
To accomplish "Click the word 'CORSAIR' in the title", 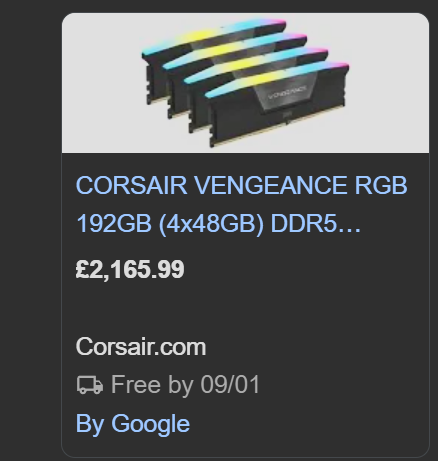I will tap(131, 185).
